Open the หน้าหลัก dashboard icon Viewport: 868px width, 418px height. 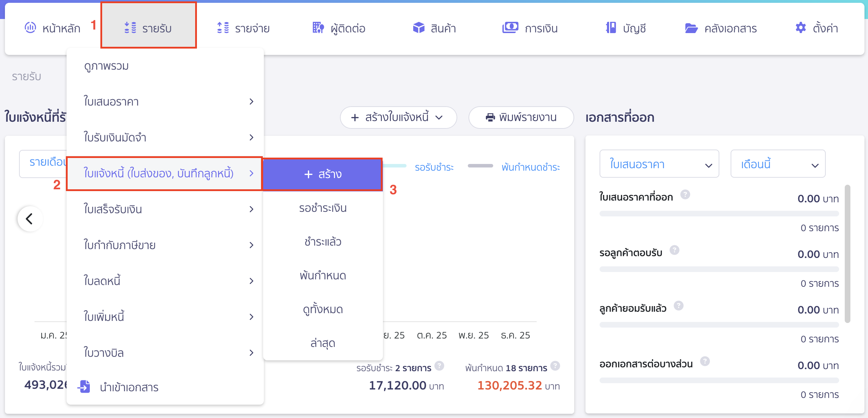30,27
